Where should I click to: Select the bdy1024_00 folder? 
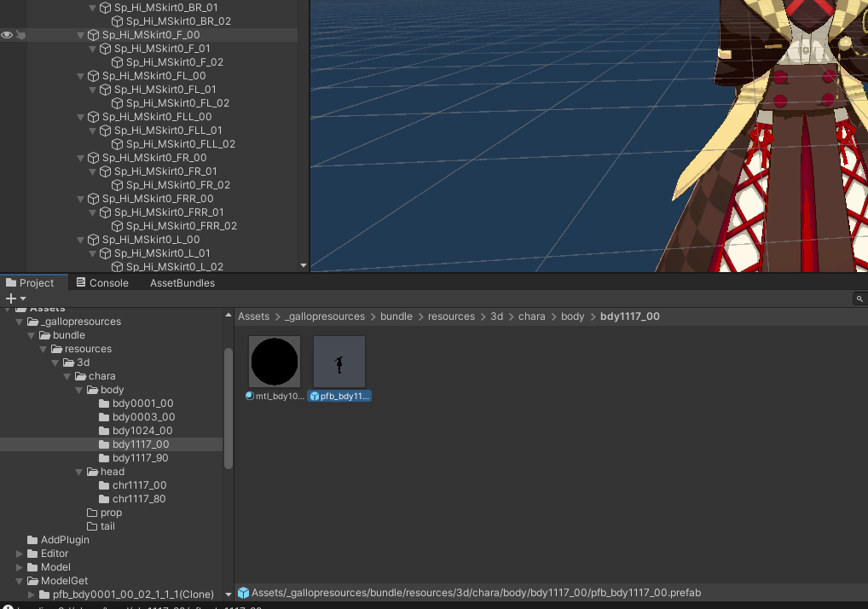[x=136, y=431]
